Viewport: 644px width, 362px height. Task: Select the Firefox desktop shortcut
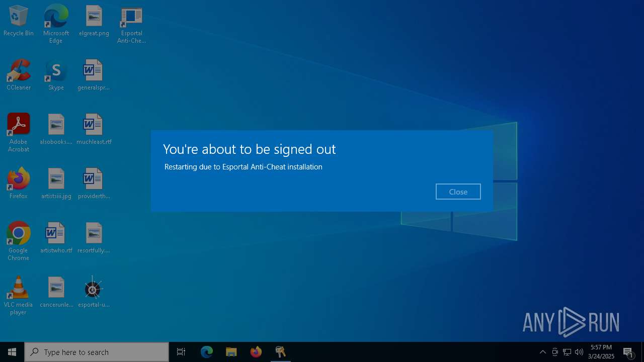pyautogui.click(x=19, y=184)
